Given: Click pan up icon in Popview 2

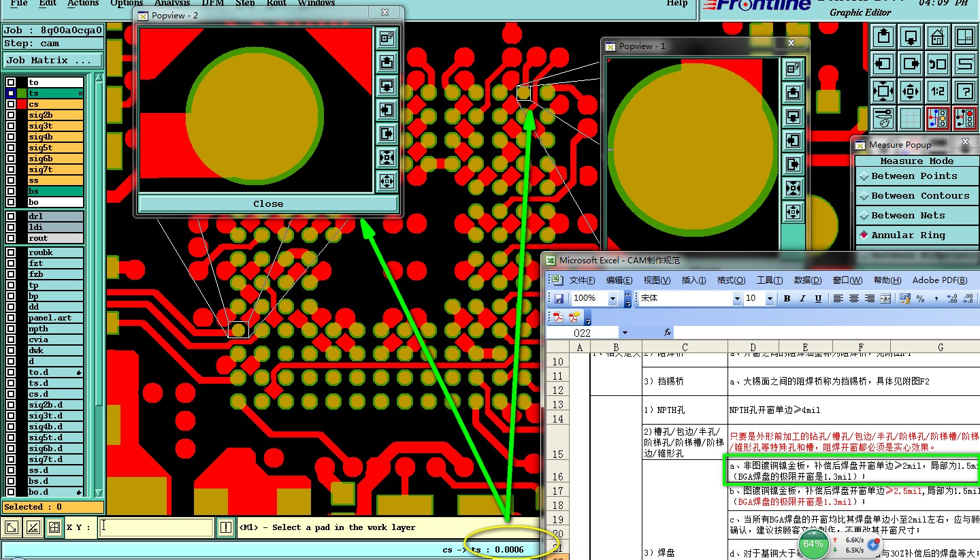Looking at the screenshot, I should coord(387,63).
